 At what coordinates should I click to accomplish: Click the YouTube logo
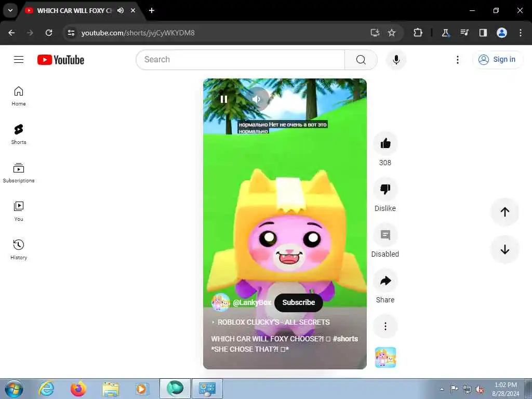pos(61,60)
